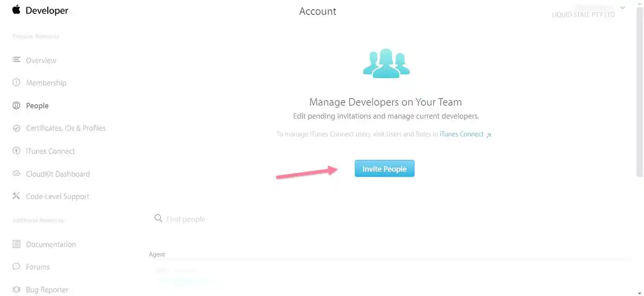Viewport: 644px width, 296px height.
Task: Click the Certificates, IDs & Profiles badge icon
Action: (x=17, y=128)
